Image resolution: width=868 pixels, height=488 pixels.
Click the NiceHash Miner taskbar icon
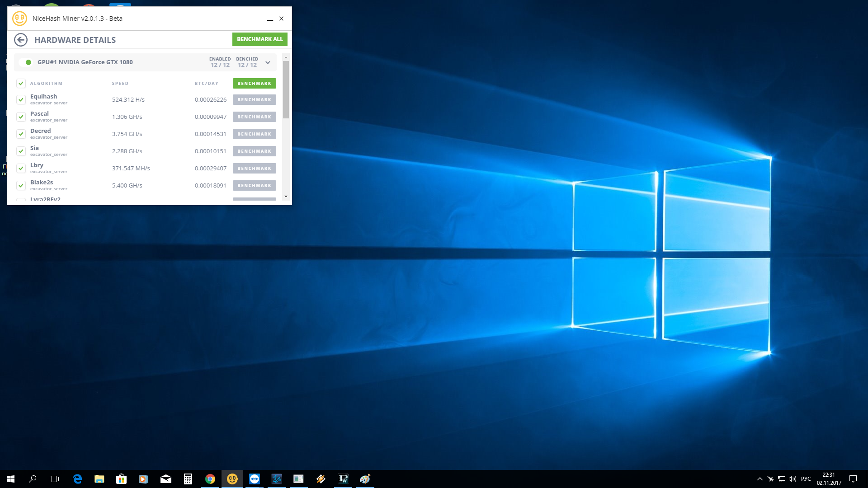(232, 479)
